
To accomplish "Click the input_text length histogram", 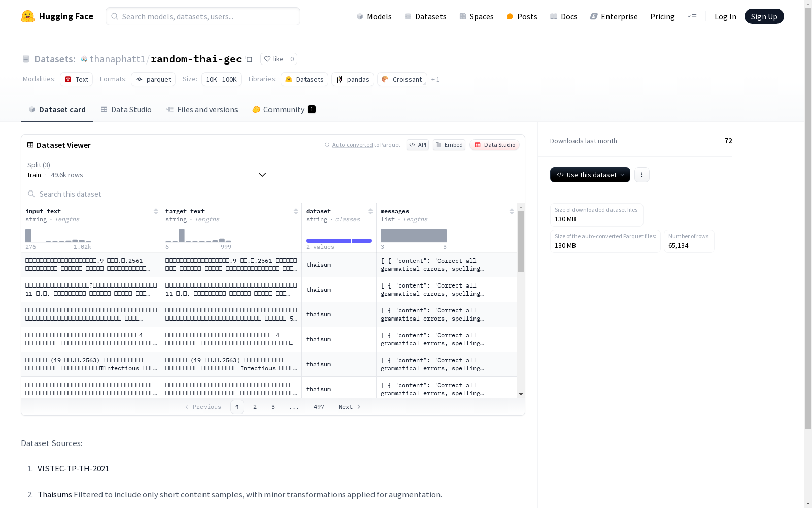I will point(58,235).
